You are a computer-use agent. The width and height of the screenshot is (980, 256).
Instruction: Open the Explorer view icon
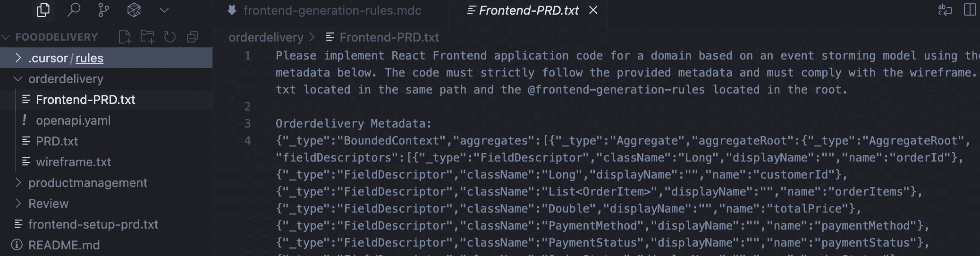(43, 10)
